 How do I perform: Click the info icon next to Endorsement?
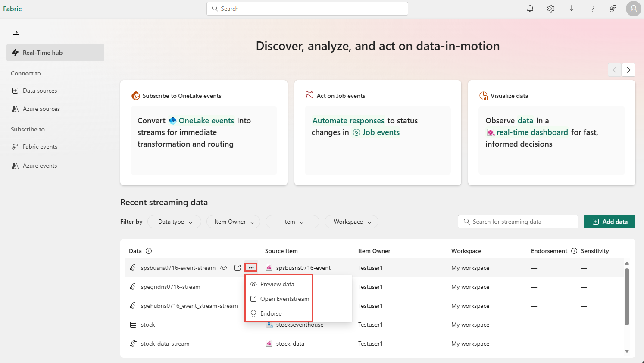tap(574, 251)
